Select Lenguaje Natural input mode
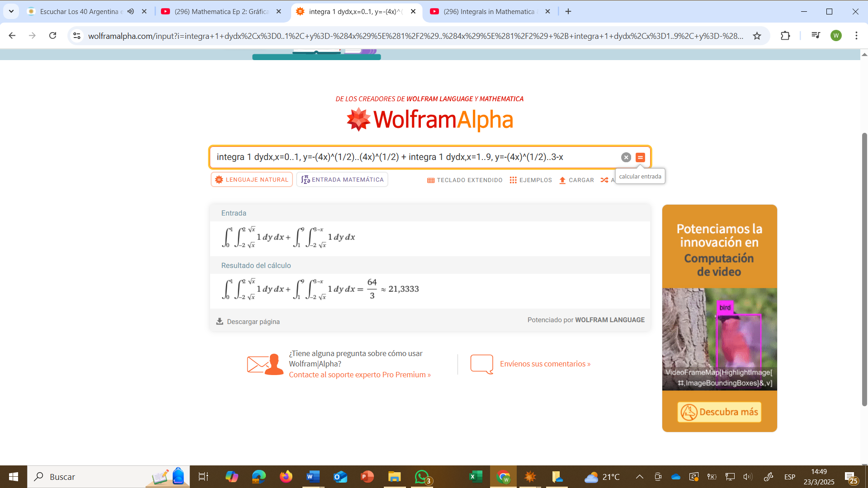This screenshot has height=488, width=868. [x=252, y=179]
